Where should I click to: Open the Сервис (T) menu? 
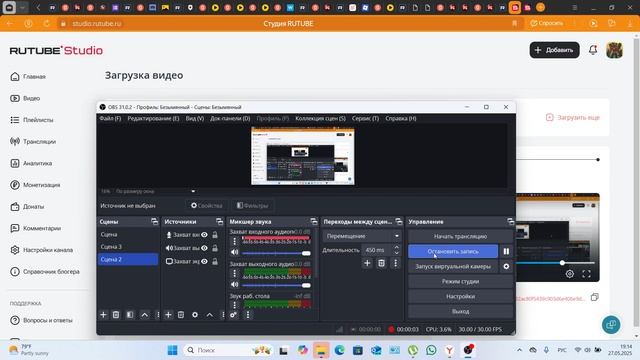tap(365, 118)
